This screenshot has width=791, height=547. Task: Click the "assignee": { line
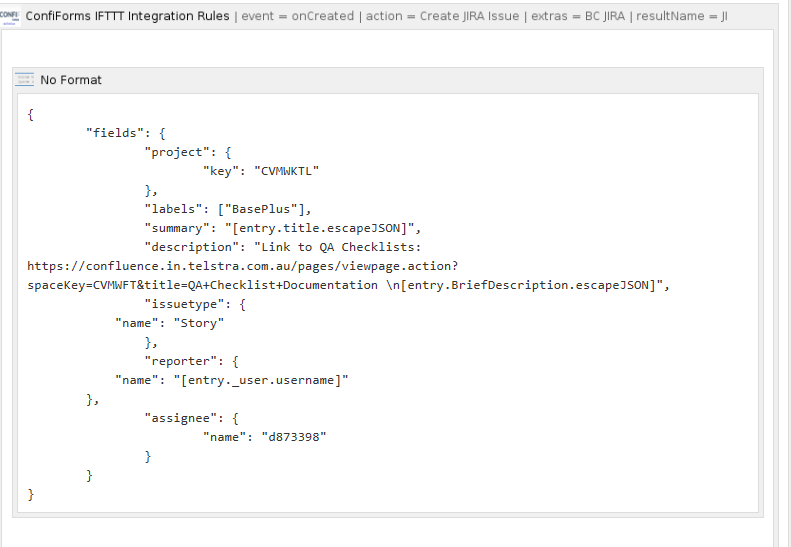192,418
